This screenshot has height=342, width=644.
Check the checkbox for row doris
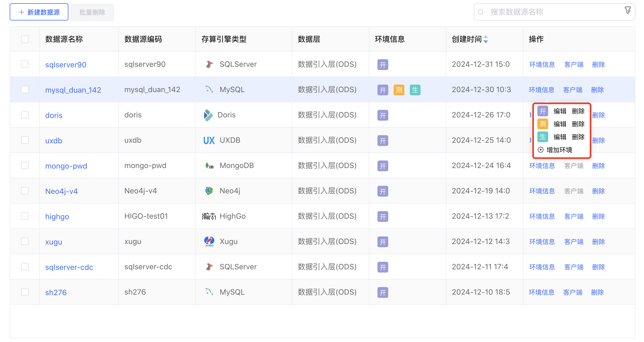click(24, 114)
